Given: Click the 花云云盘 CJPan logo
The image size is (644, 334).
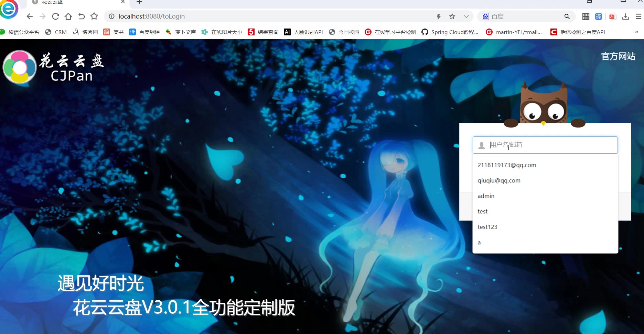Looking at the screenshot, I should coord(53,67).
